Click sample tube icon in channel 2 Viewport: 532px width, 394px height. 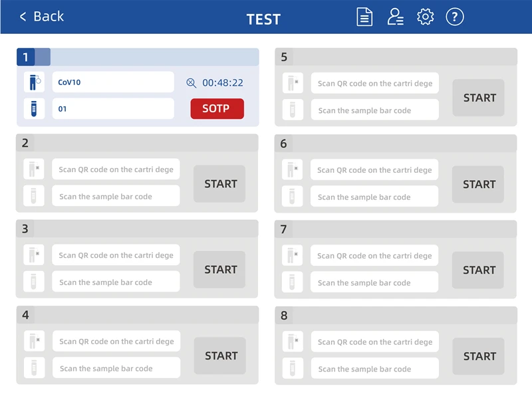point(34,196)
